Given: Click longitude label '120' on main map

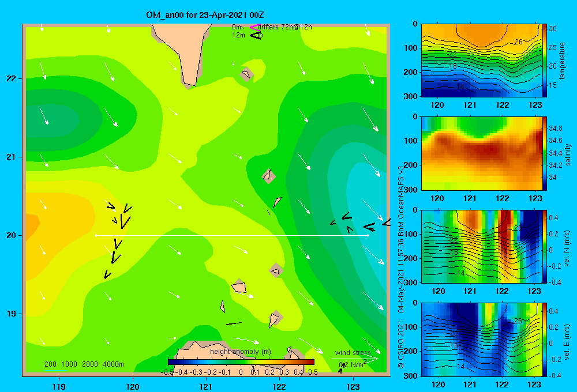Looking at the screenshot, I should click(133, 386).
